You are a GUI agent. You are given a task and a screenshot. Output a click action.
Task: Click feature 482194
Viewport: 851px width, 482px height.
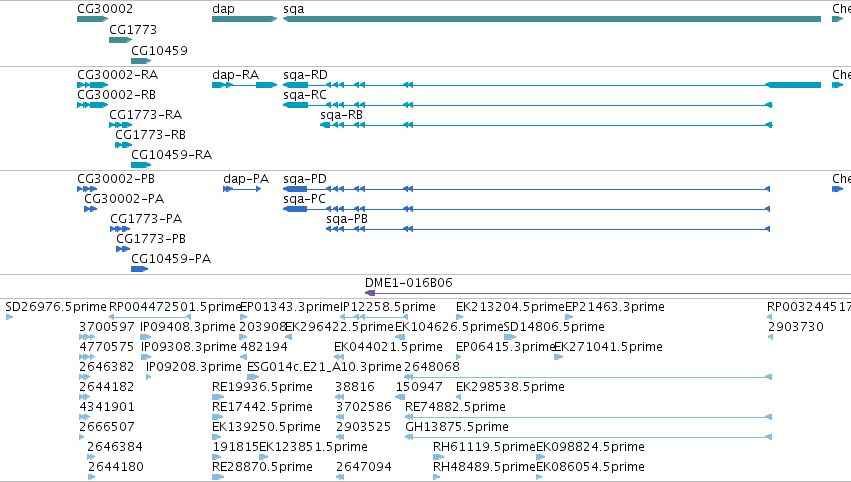[x=244, y=357]
